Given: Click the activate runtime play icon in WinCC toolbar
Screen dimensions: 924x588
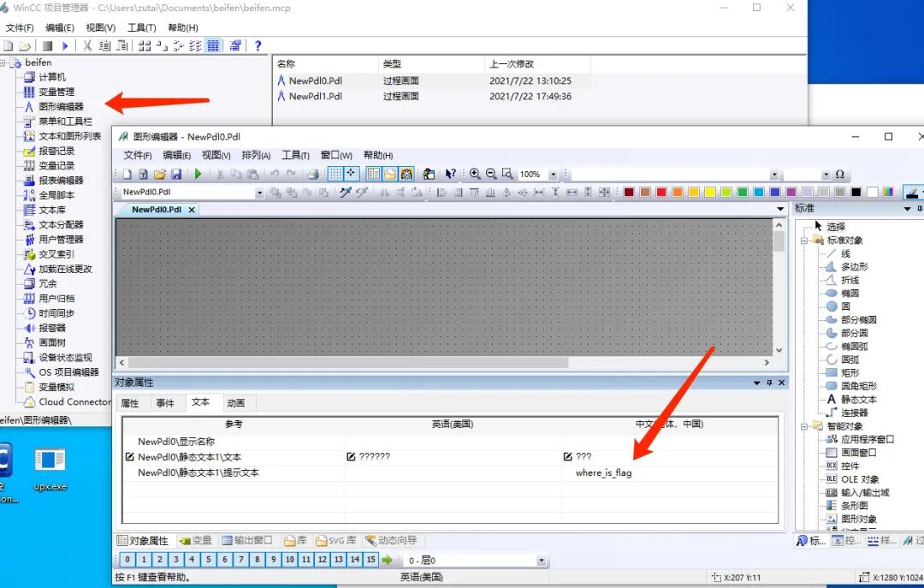Looking at the screenshot, I should 65,45.
